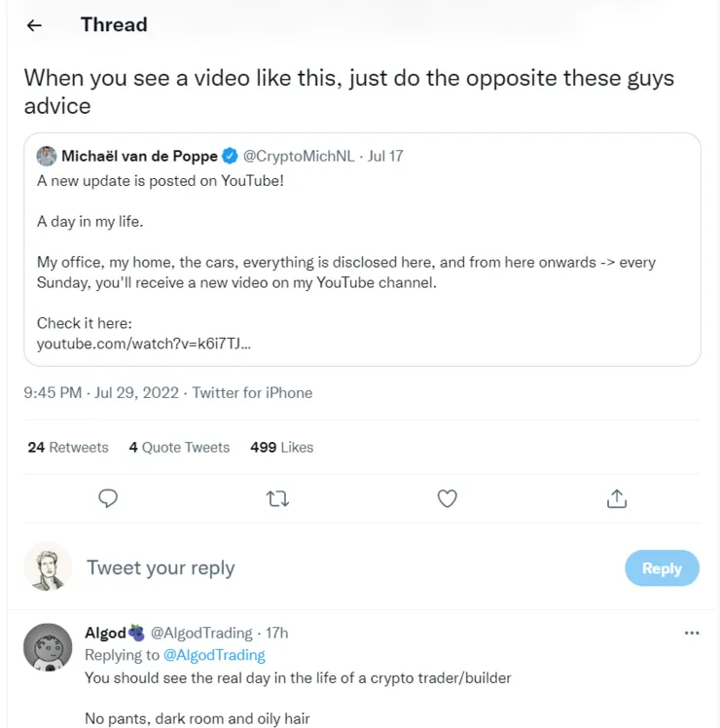Click the verified badge next to Michaël van de Poppe

point(230,156)
